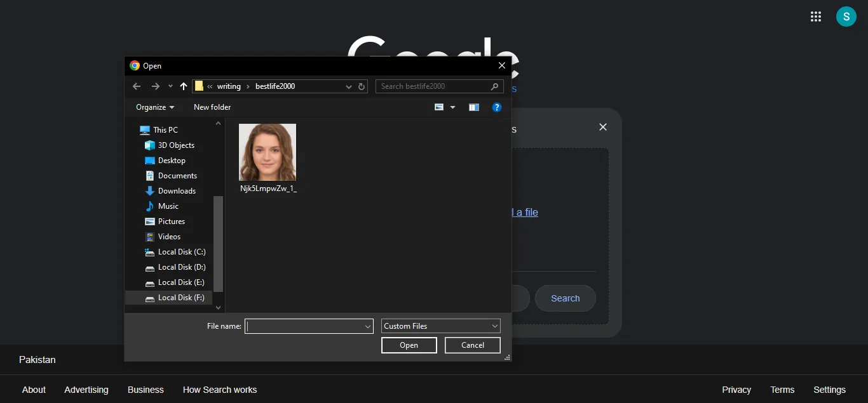Click the search magnifier in dialog

coord(494,86)
